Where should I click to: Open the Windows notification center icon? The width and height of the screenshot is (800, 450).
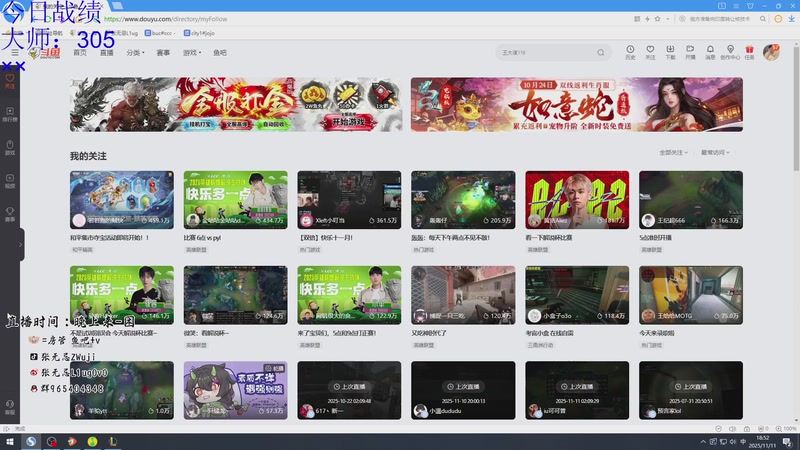(x=787, y=442)
